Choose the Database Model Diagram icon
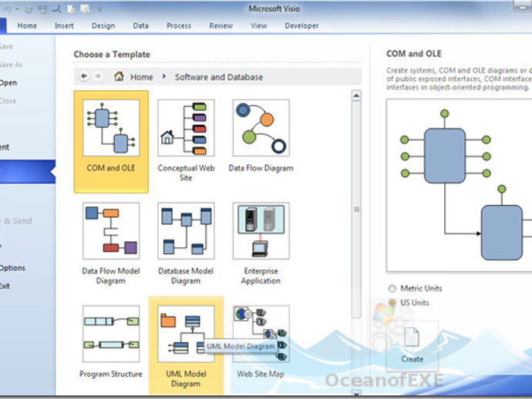The width and height of the screenshot is (532, 399). click(186, 231)
